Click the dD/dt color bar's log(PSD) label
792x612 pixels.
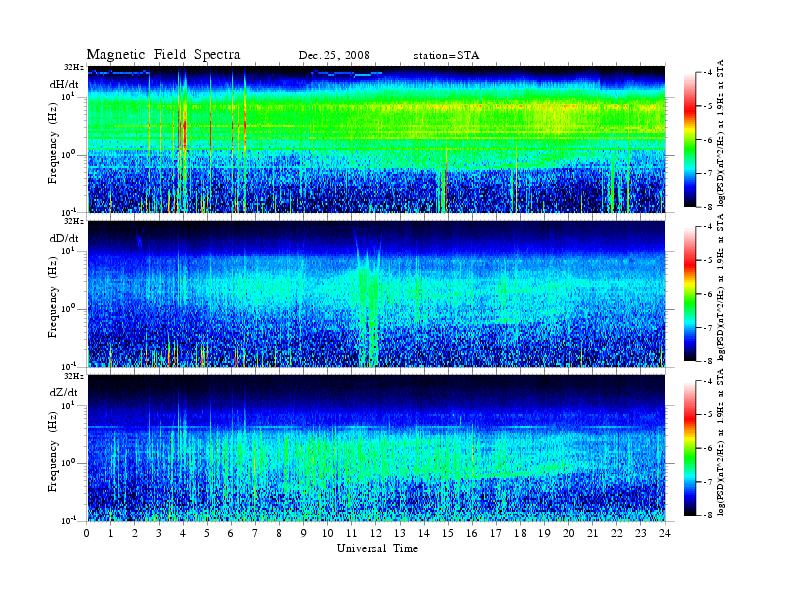point(720,287)
